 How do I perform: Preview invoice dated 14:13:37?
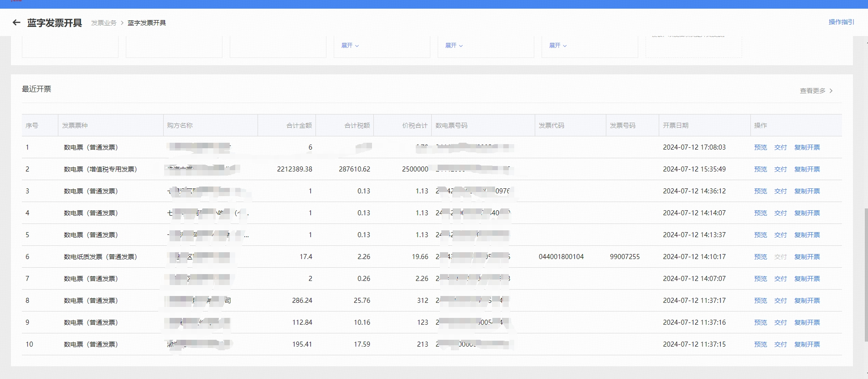click(x=760, y=235)
